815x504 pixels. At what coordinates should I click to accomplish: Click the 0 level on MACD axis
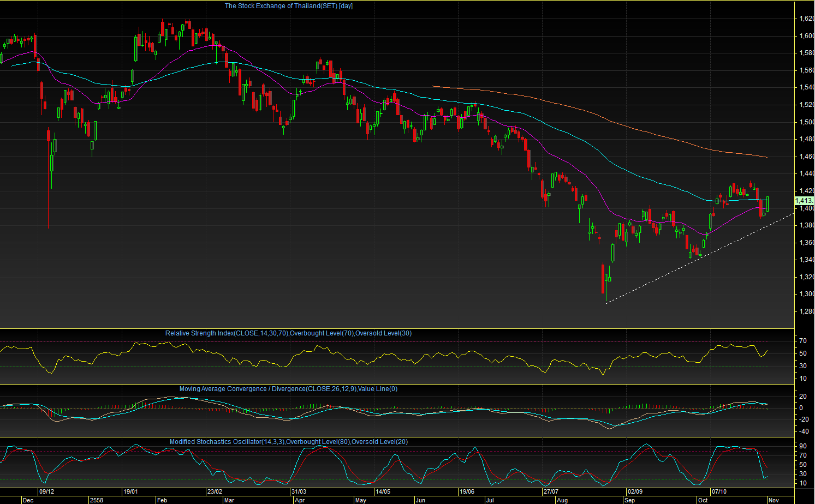[x=801, y=408]
